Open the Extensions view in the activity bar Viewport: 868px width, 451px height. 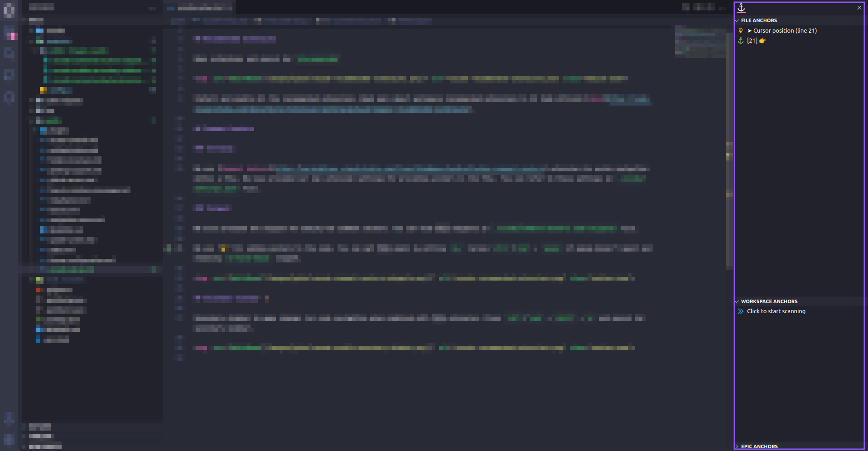[9, 97]
